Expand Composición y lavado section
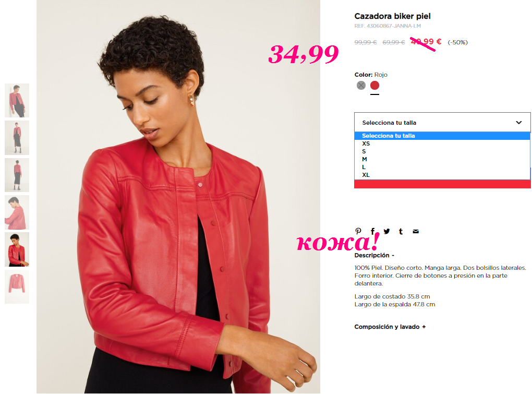The image size is (532, 394). point(390,327)
